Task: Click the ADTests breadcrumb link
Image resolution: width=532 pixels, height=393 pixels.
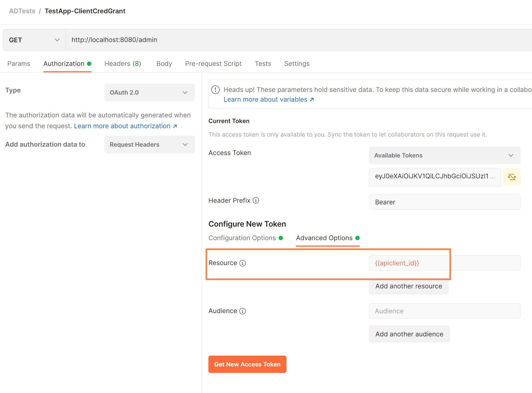Action: pyautogui.click(x=22, y=11)
